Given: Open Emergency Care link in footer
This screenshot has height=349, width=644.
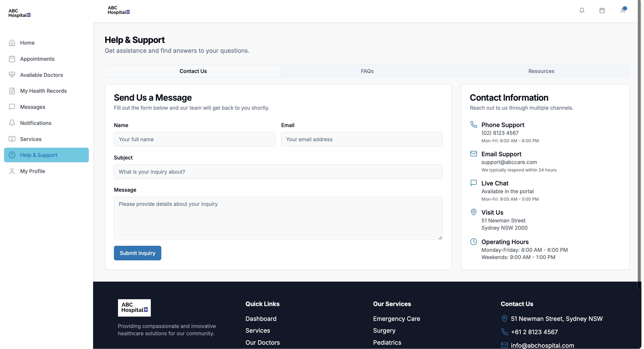Looking at the screenshot, I should coord(396,319).
